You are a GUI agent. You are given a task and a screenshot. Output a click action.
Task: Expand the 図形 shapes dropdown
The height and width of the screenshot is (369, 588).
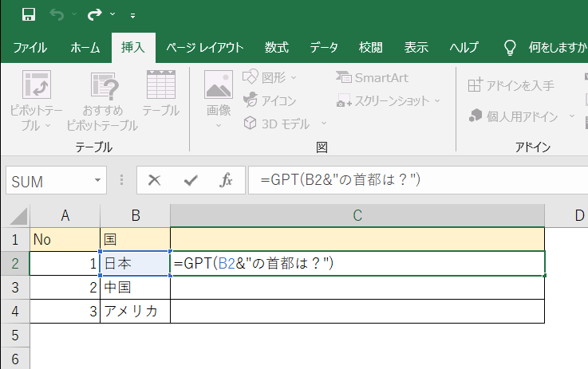(294, 77)
